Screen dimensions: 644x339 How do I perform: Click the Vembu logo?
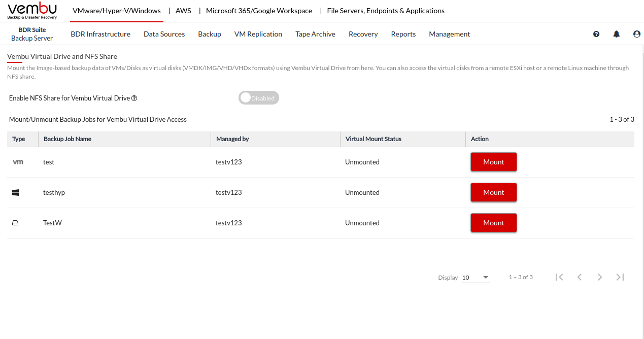(x=32, y=11)
